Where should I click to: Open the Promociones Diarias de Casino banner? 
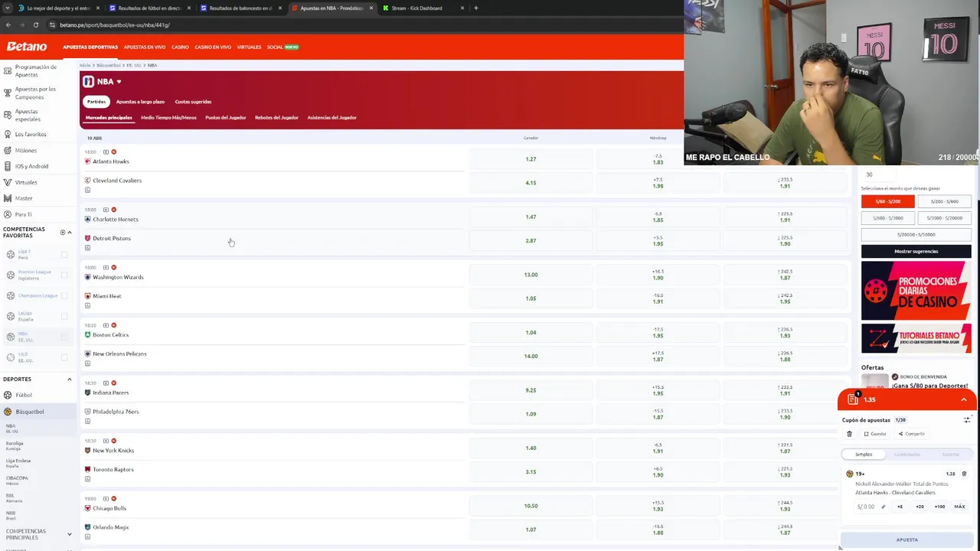coord(916,291)
